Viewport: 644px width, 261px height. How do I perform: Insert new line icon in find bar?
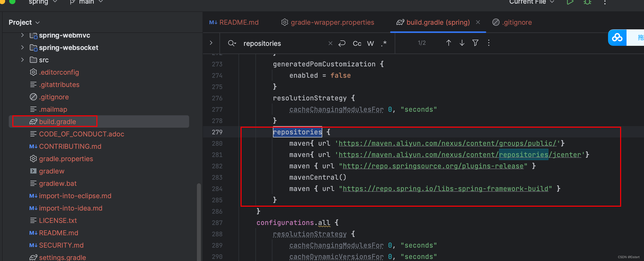[x=342, y=43]
